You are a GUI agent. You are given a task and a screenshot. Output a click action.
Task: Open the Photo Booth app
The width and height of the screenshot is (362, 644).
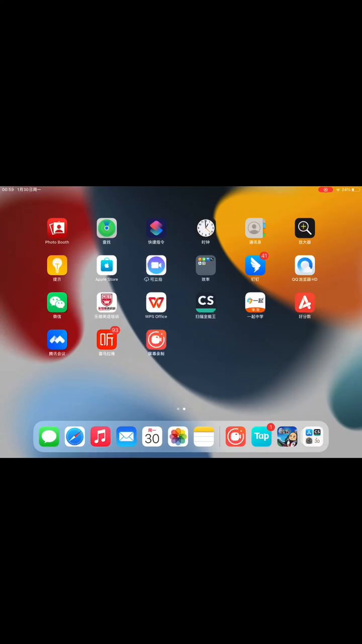point(57,228)
